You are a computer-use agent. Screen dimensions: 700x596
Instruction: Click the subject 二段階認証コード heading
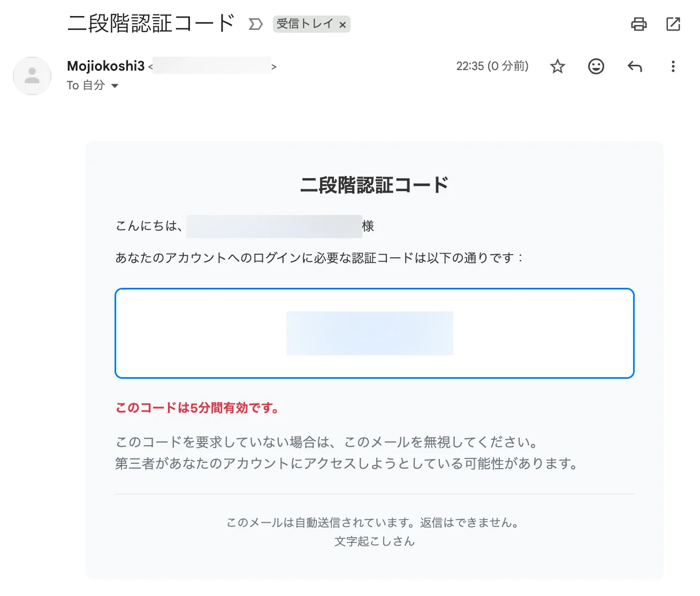pyautogui.click(x=151, y=22)
